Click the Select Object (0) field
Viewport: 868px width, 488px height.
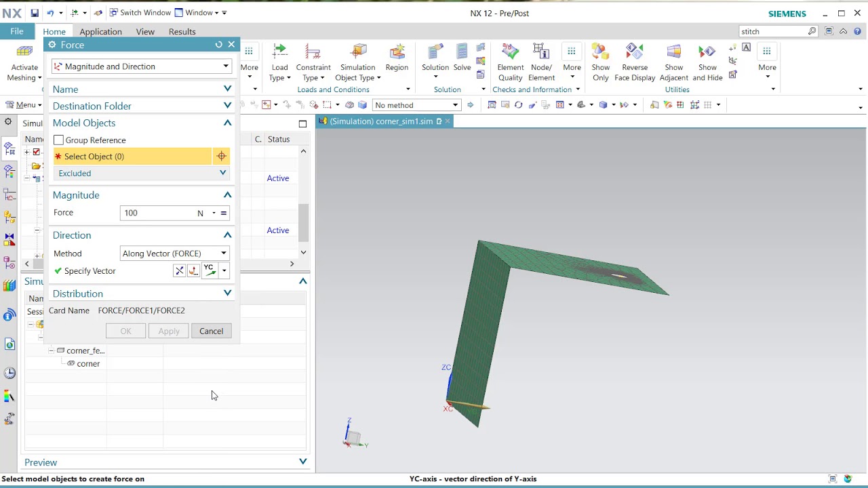point(132,157)
